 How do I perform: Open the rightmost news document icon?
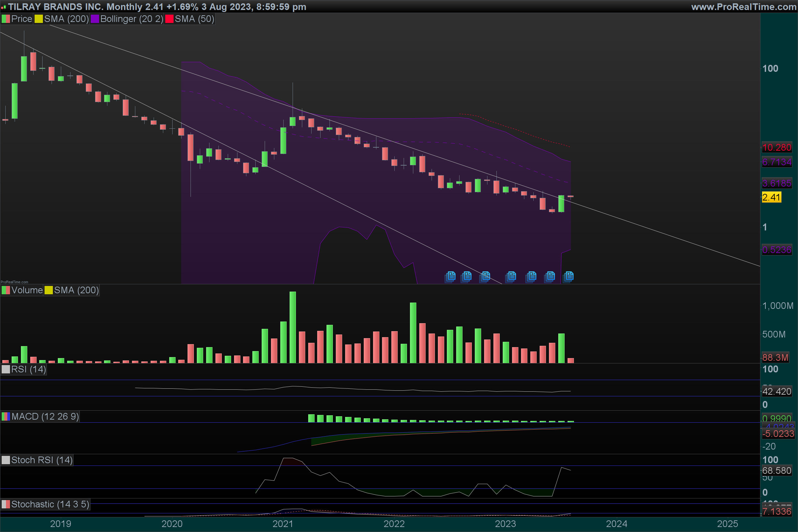click(569, 277)
